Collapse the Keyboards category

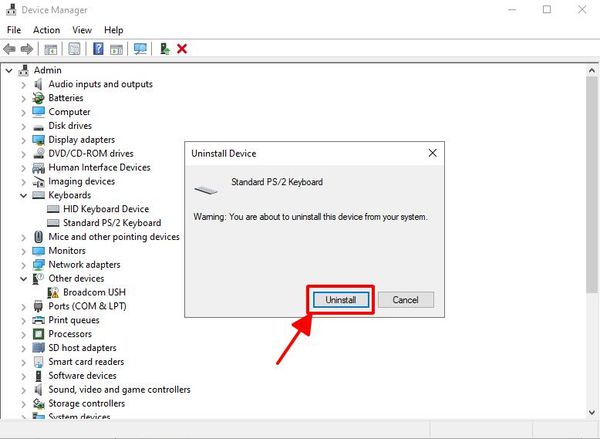pyautogui.click(x=24, y=195)
